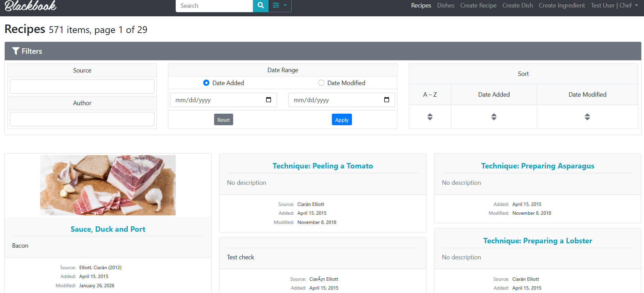Open Create Dish from navbar
The width and height of the screenshot is (644, 293).
(x=518, y=5)
